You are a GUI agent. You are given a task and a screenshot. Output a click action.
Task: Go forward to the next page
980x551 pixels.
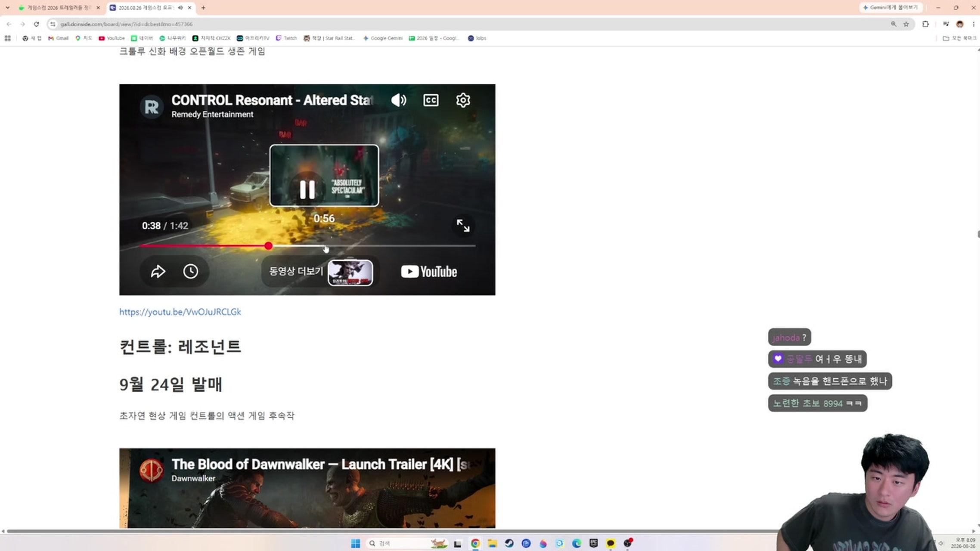(x=22, y=24)
